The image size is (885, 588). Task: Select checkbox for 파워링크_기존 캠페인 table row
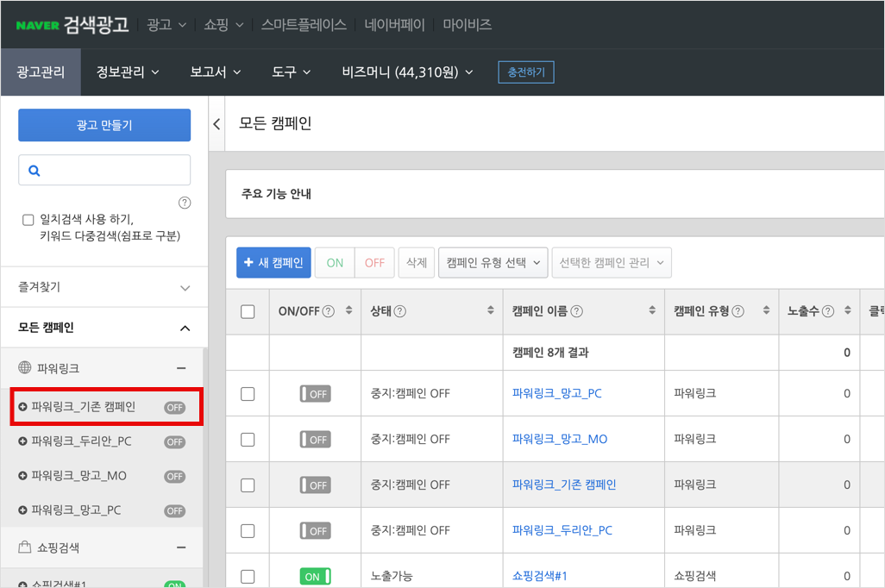click(248, 485)
